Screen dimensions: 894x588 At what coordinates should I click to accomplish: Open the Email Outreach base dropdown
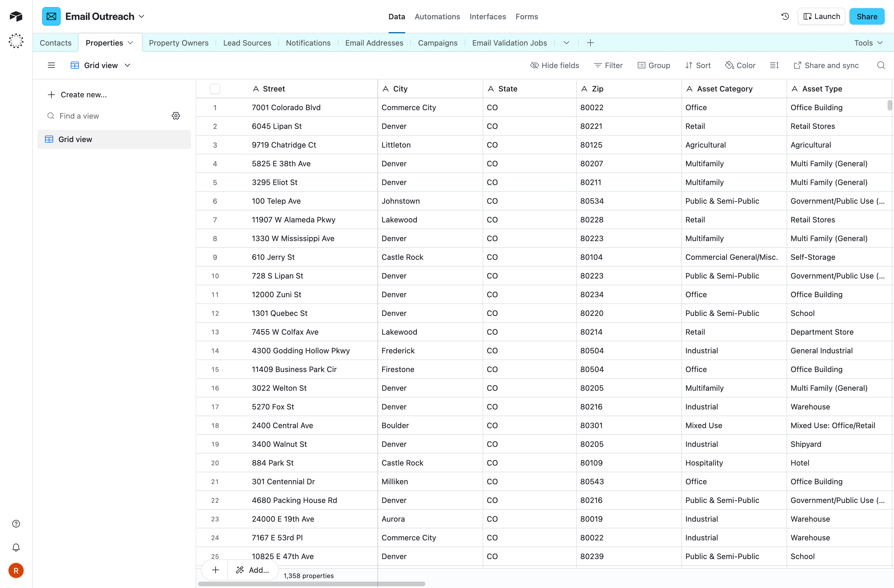tap(142, 16)
